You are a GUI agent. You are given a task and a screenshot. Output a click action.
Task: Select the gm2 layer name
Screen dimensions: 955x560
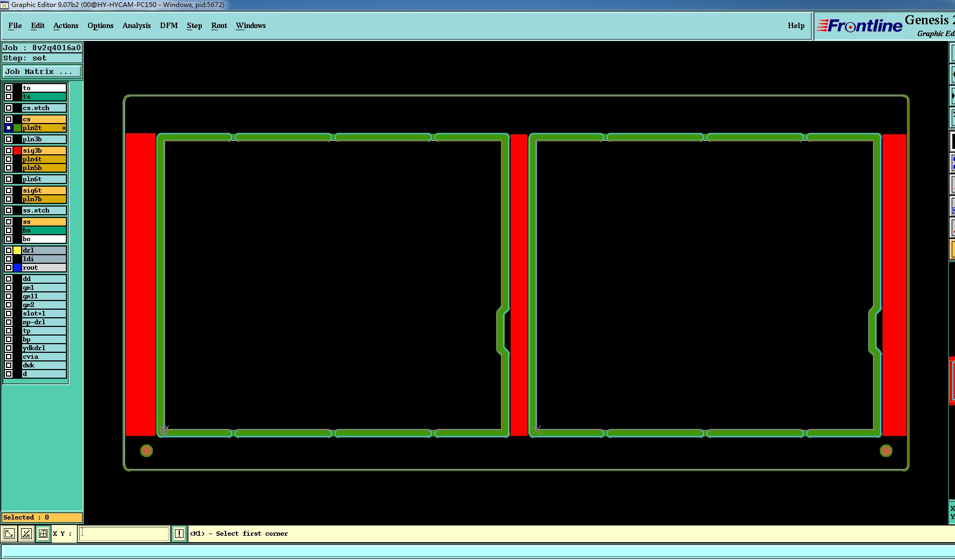44,305
